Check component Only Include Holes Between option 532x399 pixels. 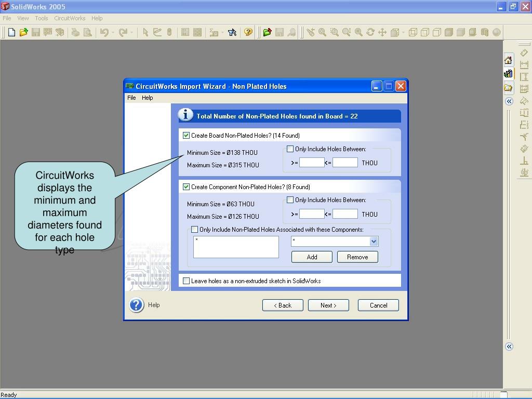(290, 200)
